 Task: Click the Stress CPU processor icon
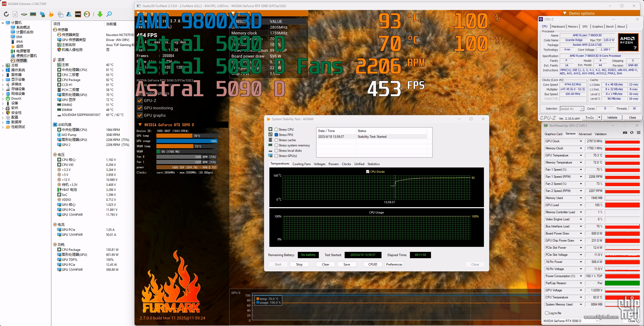pyautogui.click(x=270, y=129)
